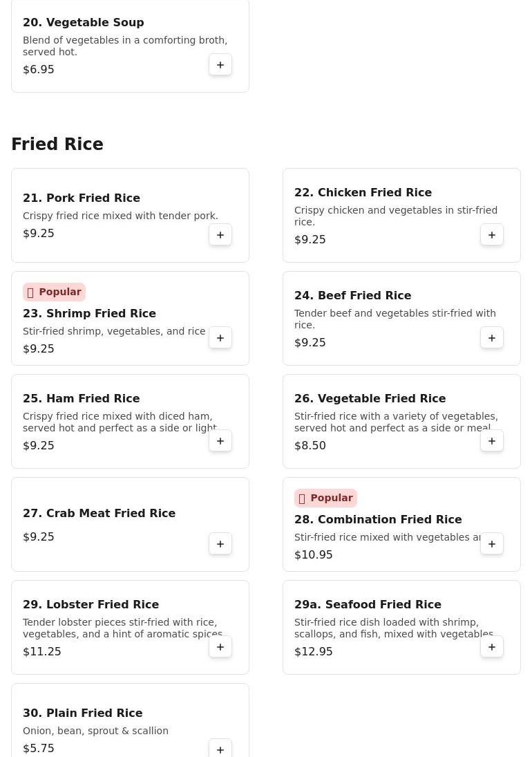Click the Fried Rice section heading
Viewport: 532px width, 757px height.
coord(57,144)
